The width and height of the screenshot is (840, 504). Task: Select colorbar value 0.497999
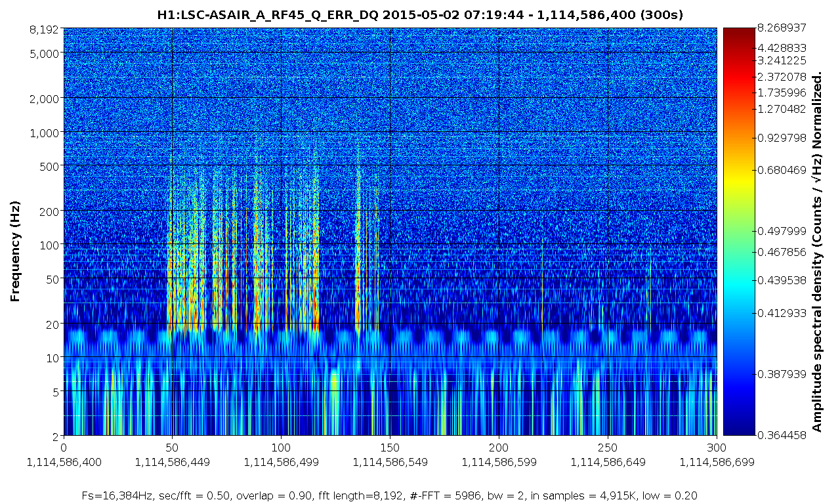click(781, 230)
